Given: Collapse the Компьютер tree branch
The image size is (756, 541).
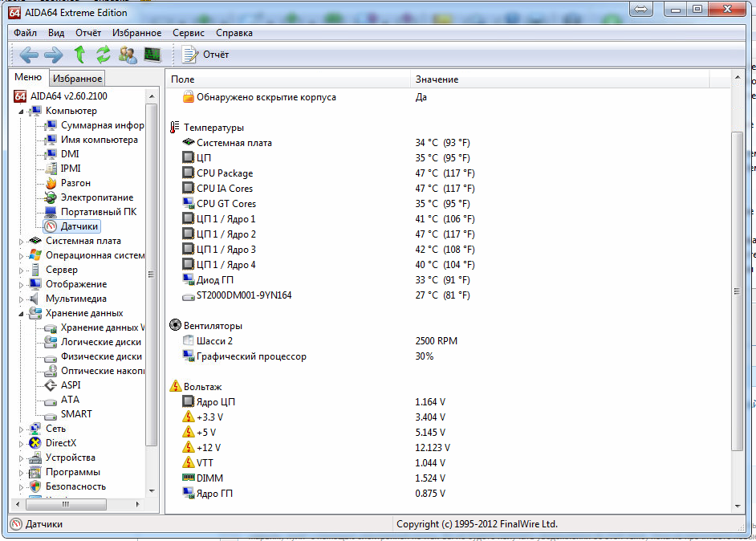Looking at the screenshot, I should (x=21, y=112).
